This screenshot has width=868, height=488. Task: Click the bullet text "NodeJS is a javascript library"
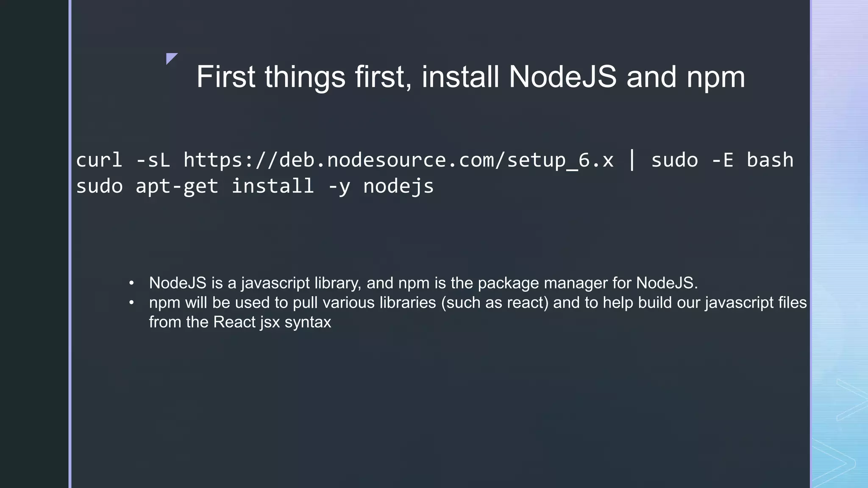pyautogui.click(x=255, y=283)
